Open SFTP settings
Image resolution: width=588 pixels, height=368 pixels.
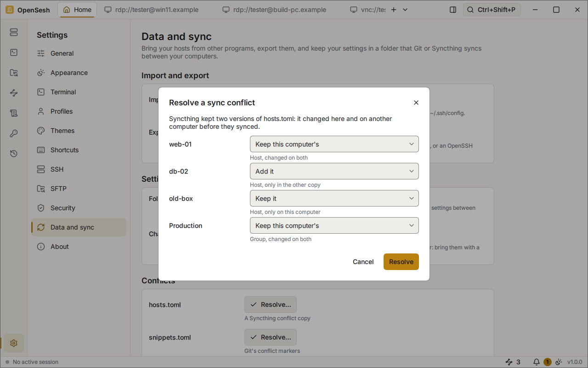79,189
